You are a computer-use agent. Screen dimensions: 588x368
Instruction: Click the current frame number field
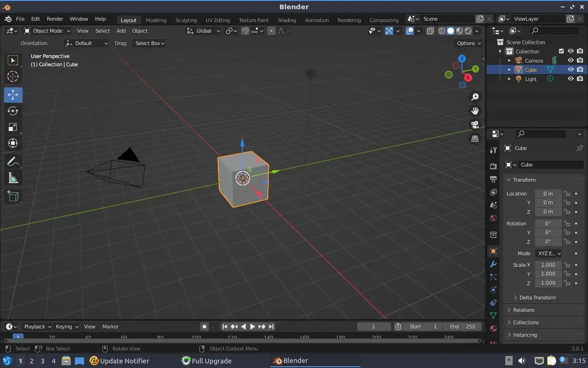(374, 327)
